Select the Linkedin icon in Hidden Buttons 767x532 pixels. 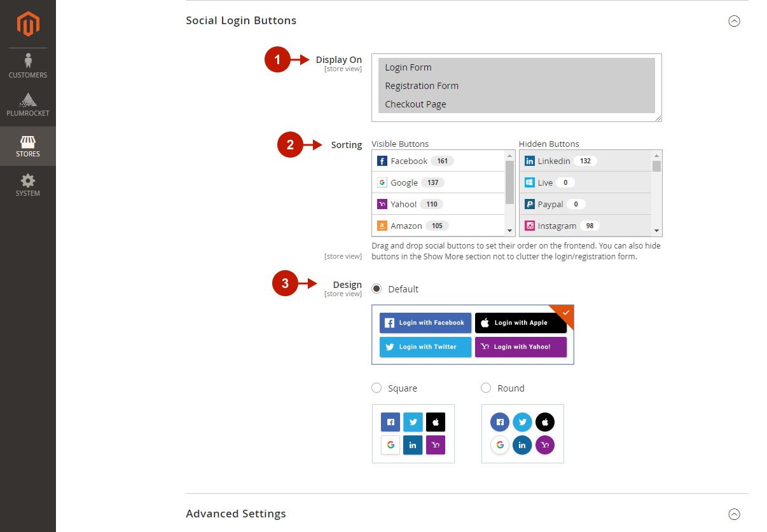pyautogui.click(x=529, y=161)
